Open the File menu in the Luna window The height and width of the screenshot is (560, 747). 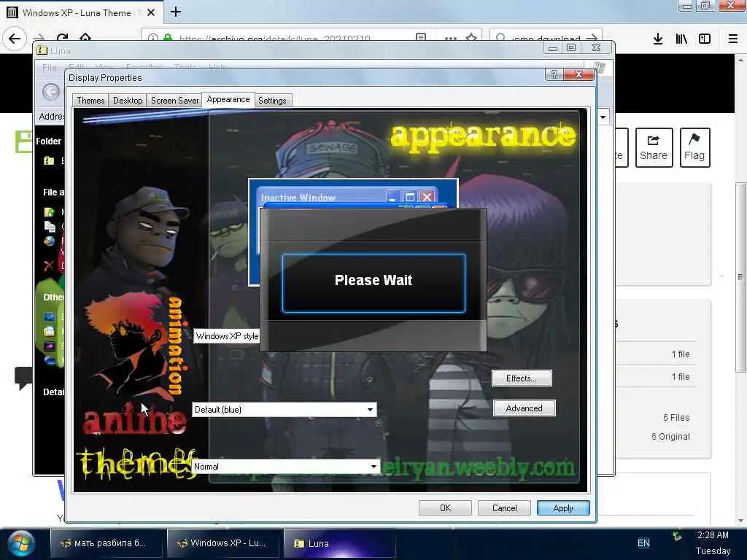[50, 67]
